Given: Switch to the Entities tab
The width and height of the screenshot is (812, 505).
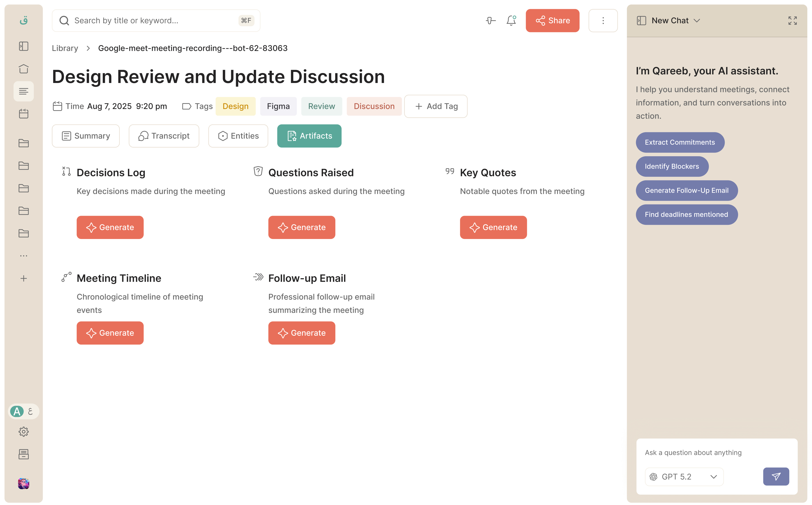Looking at the screenshot, I should tap(238, 136).
